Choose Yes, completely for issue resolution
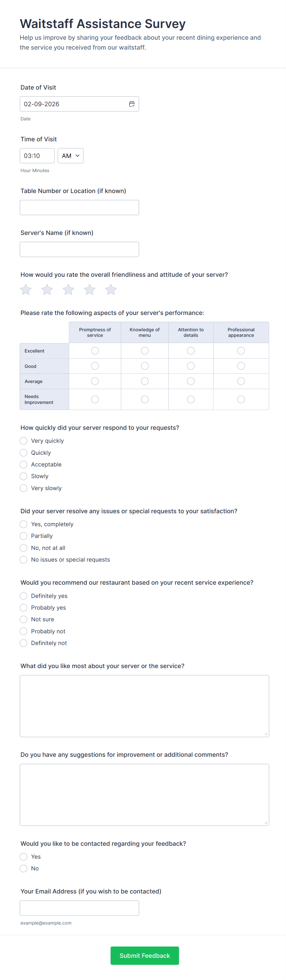This screenshot has height=980, width=286. click(23, 524)
